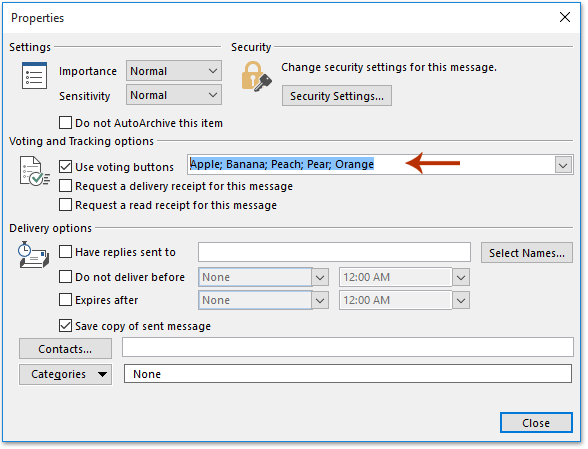Open the Sensitivity dropdown
588x449 pixels.
174,95
